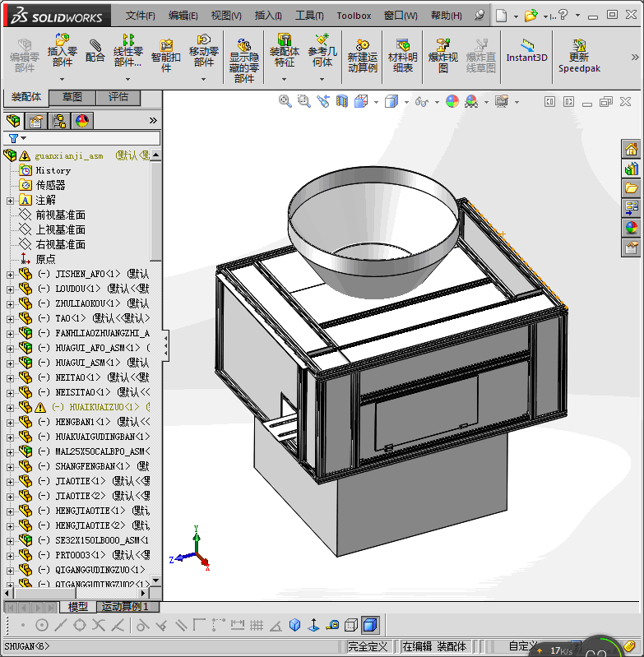Click feature tree scroll down arrow
The width and height of the screenshot is (644, 657).
pos(156,581)
